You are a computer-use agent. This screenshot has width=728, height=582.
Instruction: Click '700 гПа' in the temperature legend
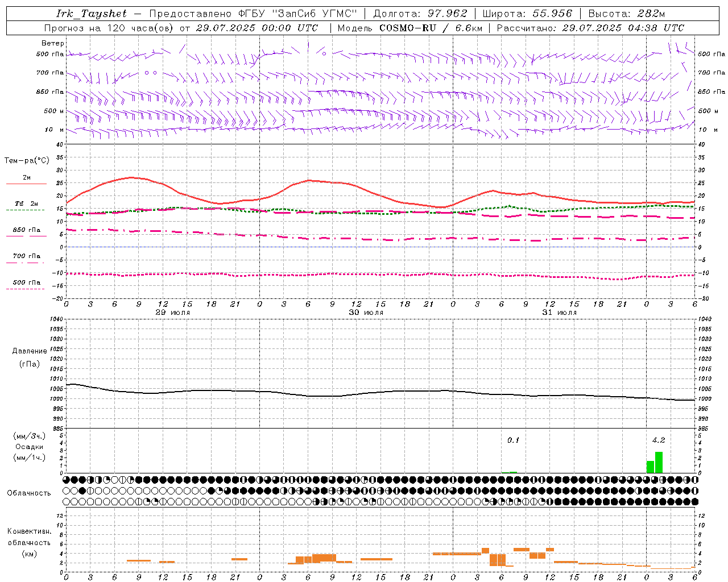(x=27, y=256)
